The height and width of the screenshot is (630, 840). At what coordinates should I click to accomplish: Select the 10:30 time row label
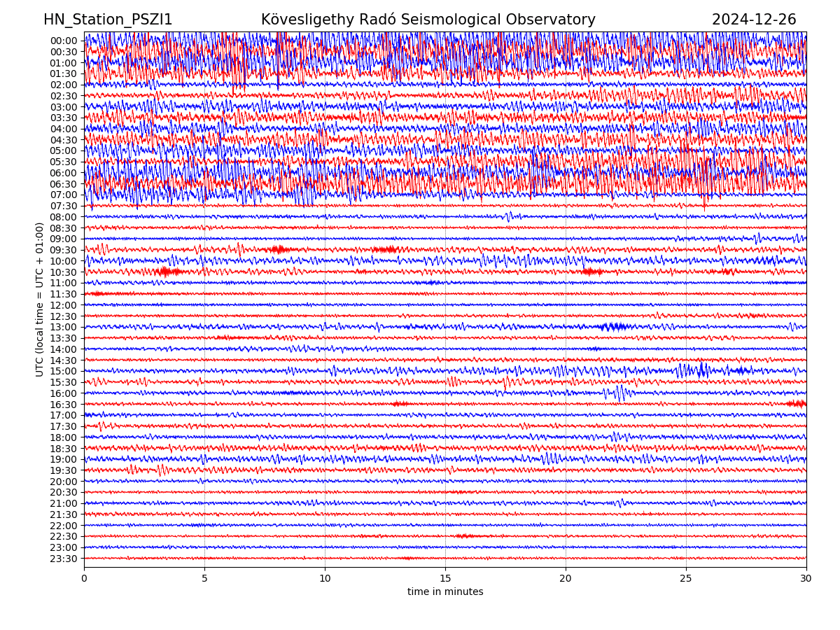[63, 272]
